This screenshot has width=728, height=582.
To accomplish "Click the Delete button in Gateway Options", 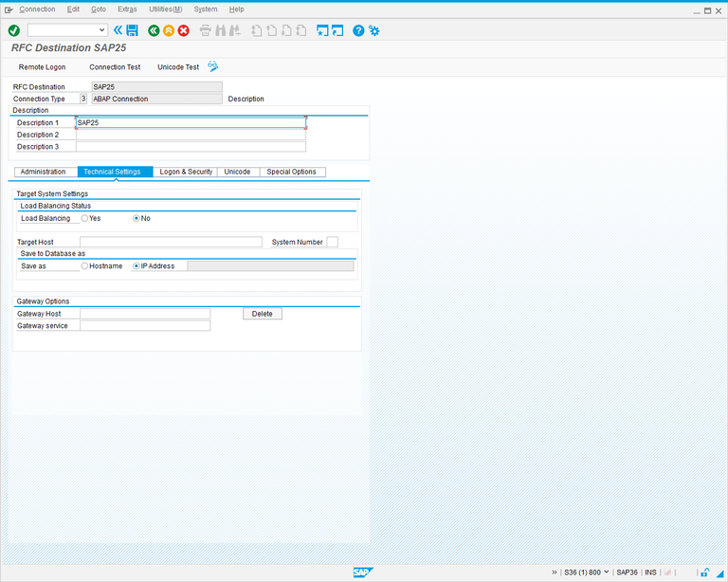I will (262, 314).
